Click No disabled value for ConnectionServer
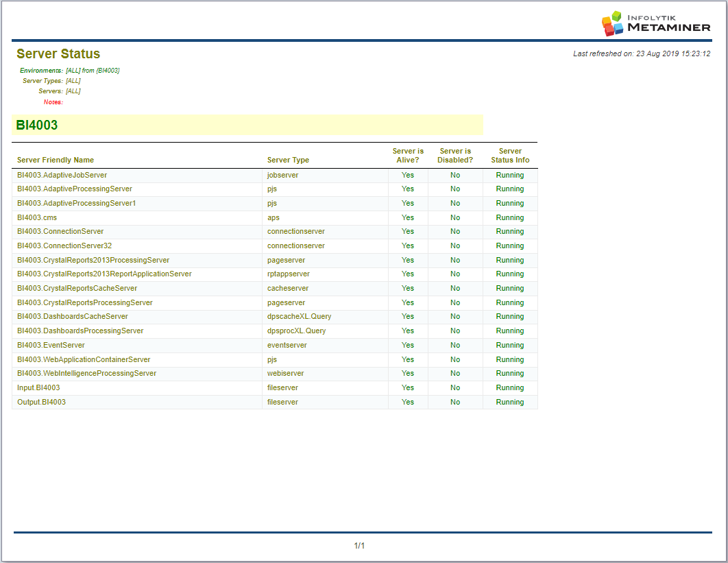Image resolution: width=728 pixels, height=563 pixels. [455, 231]
